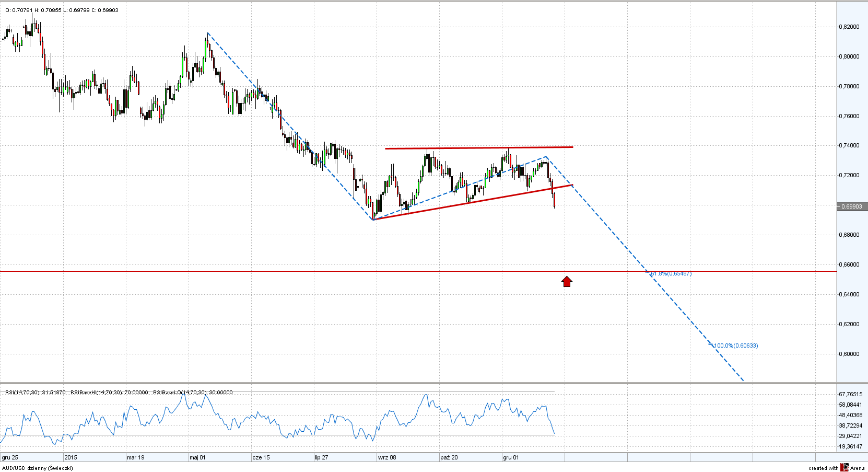Click the 0,74000 price axis label
Image resolution: width=868 pixels, height=472 pixels.
[x=849, y=145]
